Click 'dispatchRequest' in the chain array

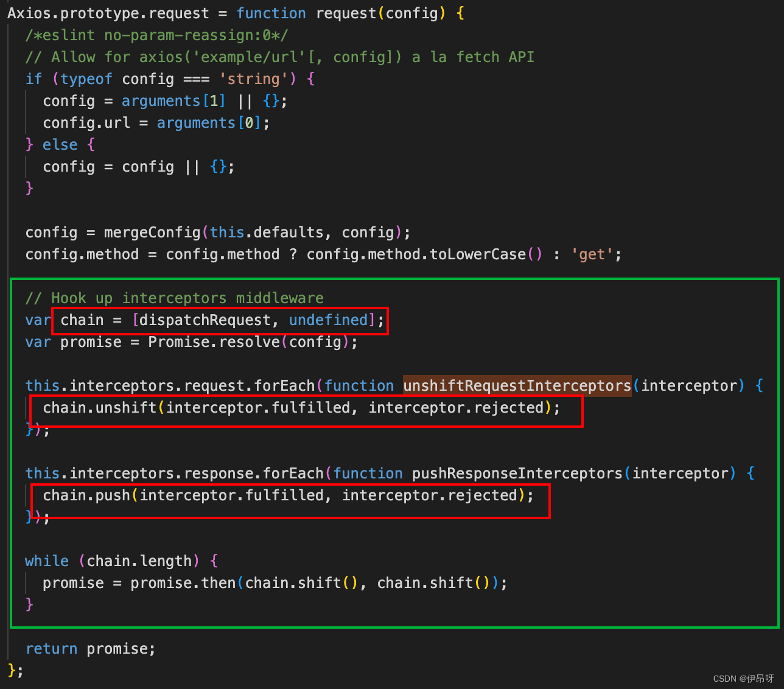205,320
